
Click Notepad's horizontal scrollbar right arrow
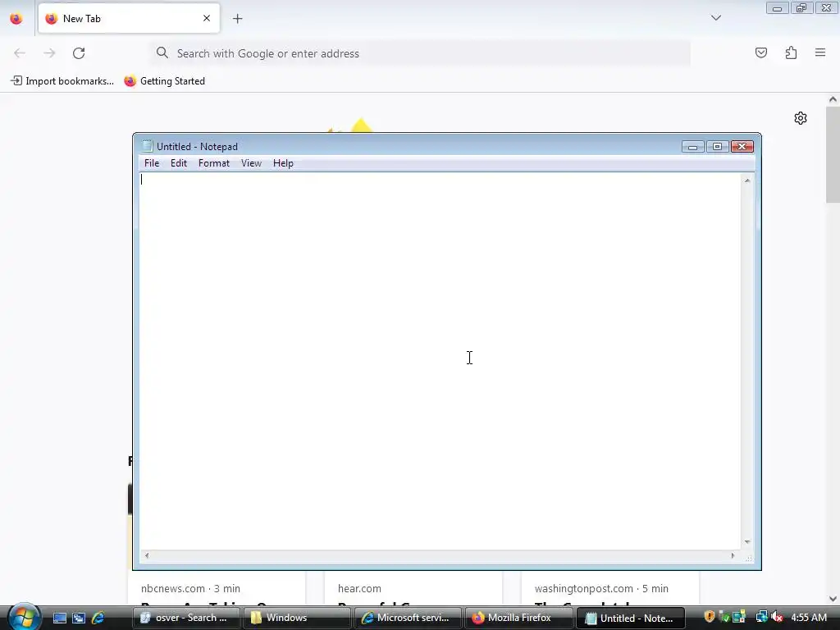tap(733, 555)
